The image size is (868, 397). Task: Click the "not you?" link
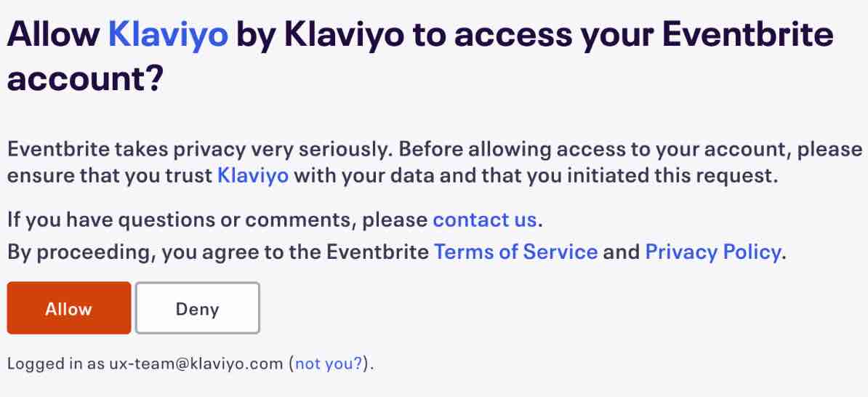(x=329, y=364)
